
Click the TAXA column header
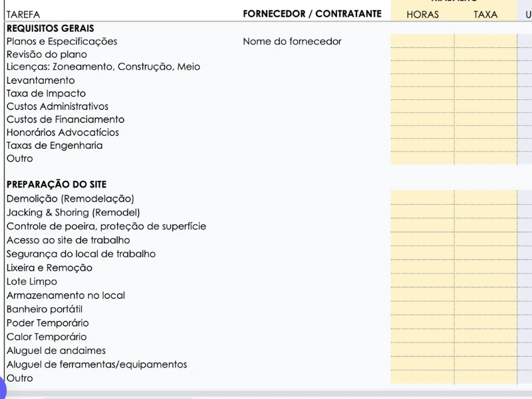(485, 14)
